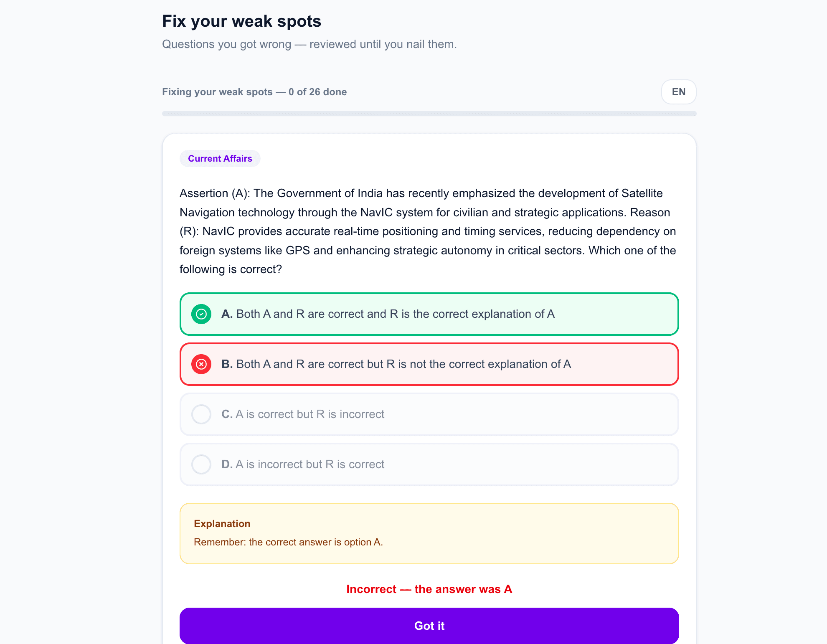Click the "Incorrect — the answer was A" message
Viewport: 827px width, 644px height.
click(x=429, y=589)
